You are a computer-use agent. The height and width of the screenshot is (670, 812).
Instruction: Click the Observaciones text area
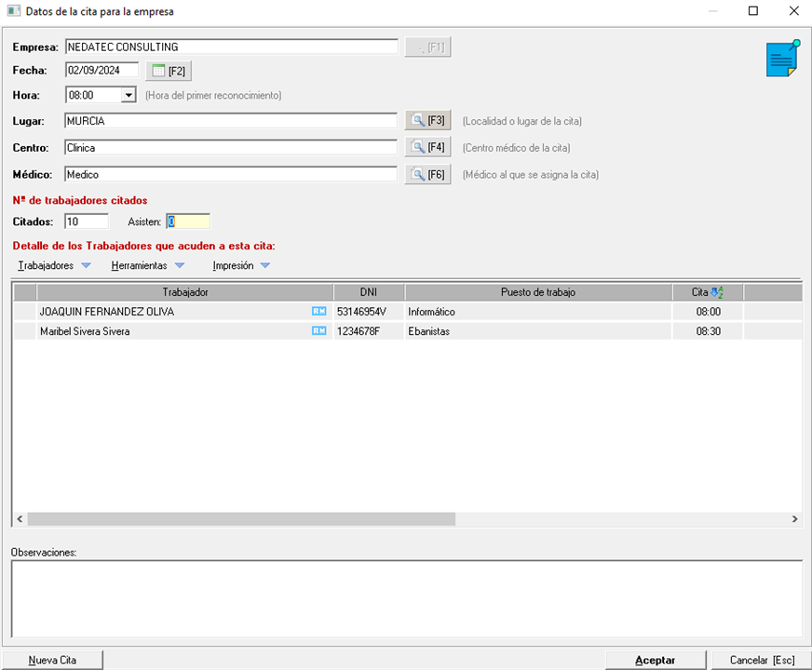[x=407, y=598]
